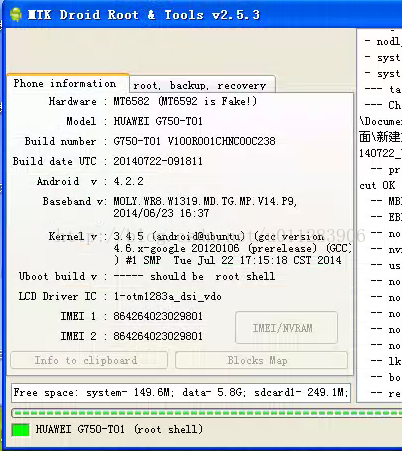Click the green status indicator square

point(20,429)
